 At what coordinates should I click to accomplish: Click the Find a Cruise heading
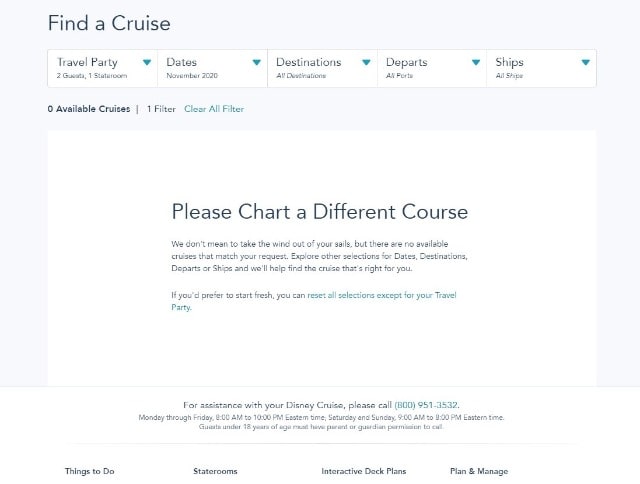[x=109, y=23]
